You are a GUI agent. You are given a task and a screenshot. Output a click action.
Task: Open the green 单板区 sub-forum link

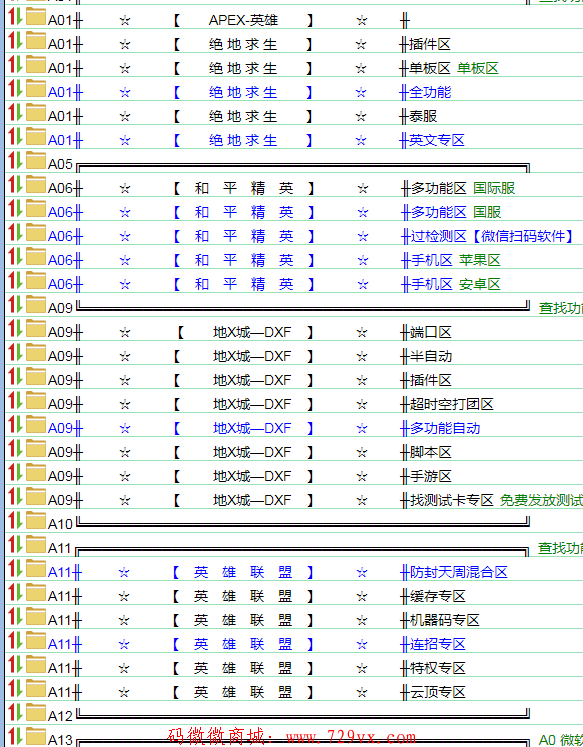click(x=478, y=68)
